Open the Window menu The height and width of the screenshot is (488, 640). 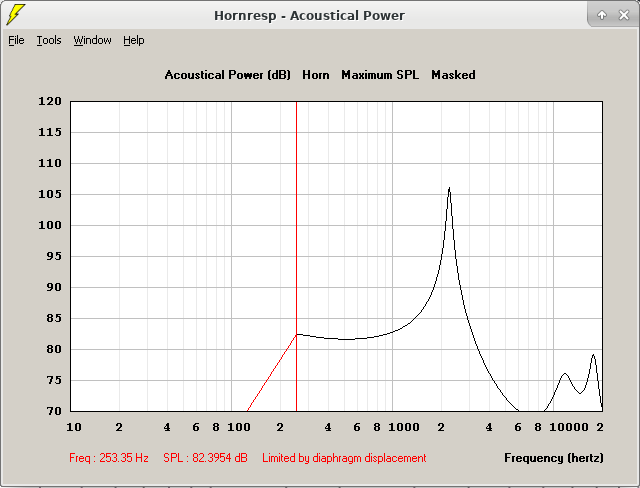pos(92,40)
